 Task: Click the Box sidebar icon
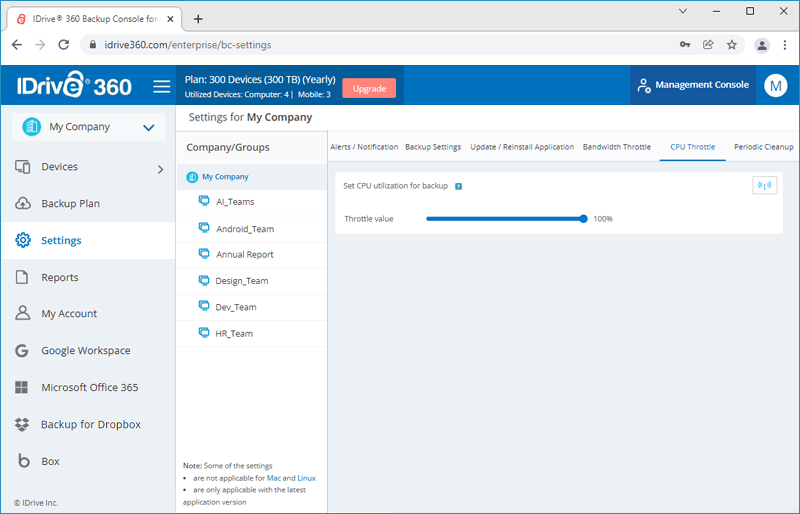click(x=22, y=462)
